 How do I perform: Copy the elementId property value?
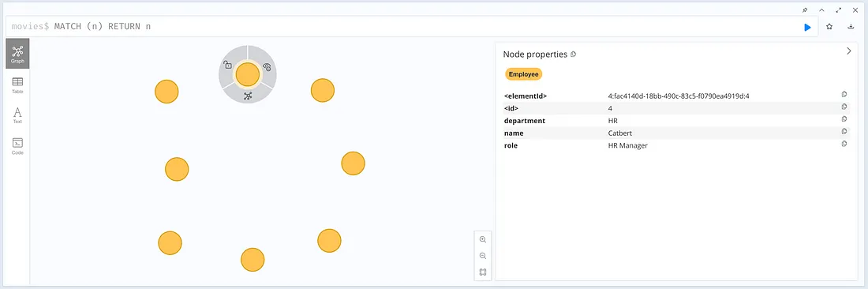pyautogui.click(x=844, y=95)
